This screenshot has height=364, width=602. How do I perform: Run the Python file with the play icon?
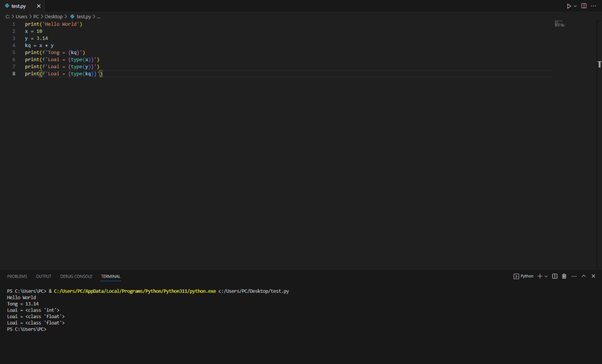[568, 6]
